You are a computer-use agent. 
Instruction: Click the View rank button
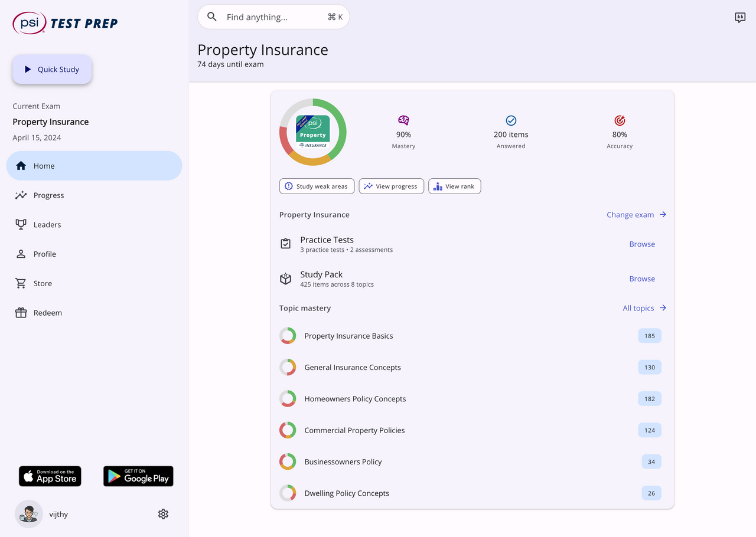[454, 186]
